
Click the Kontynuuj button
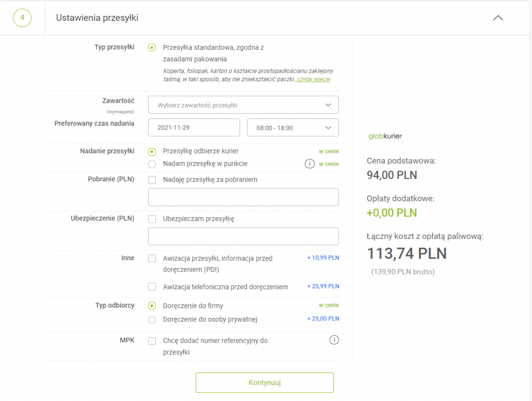(x=264, y=382)
